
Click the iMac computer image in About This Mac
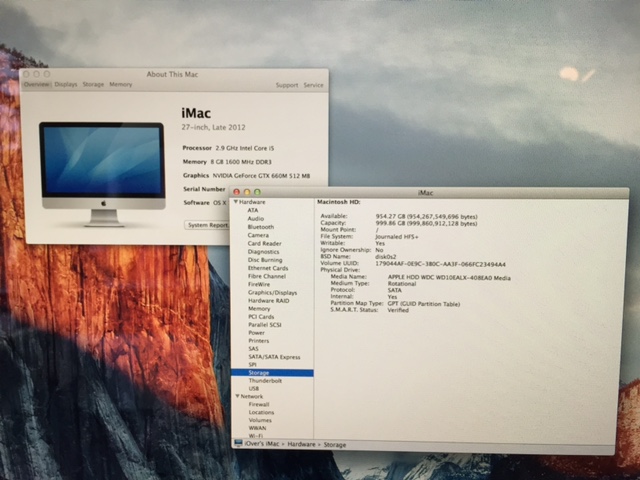coord(102,173)
